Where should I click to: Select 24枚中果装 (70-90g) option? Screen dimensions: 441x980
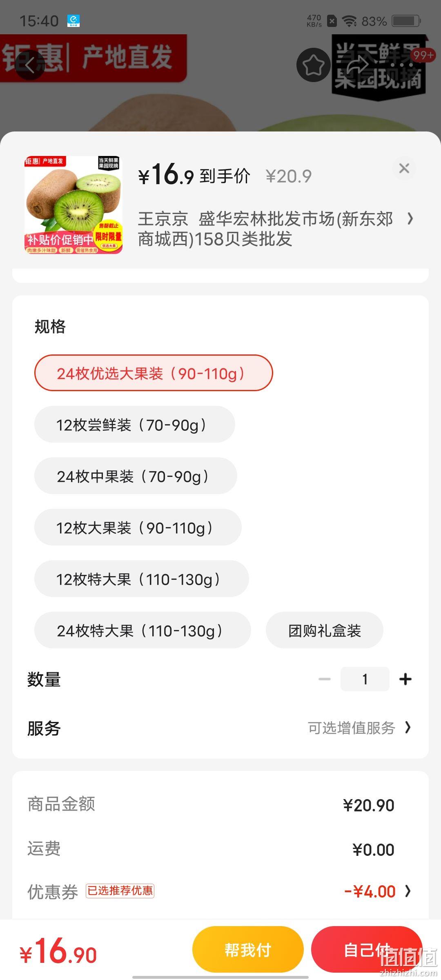pyautogui.click(x=136, y=476)
